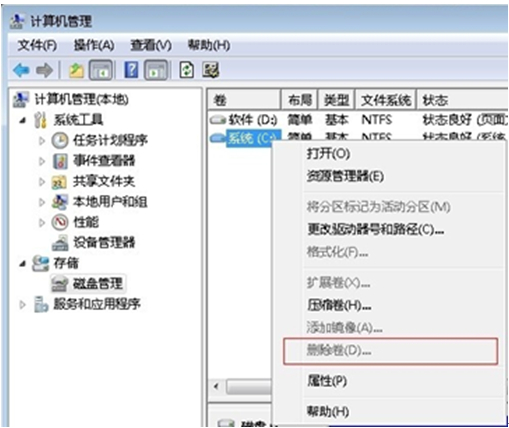Toggle the show/hide action pane icon
The width and height of the screenshot is (509, 428).
[155, 70]
